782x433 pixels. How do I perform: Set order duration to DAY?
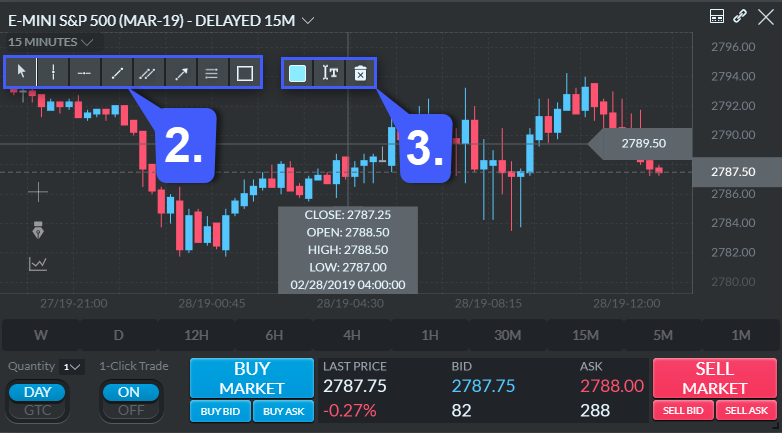(37, 393)
